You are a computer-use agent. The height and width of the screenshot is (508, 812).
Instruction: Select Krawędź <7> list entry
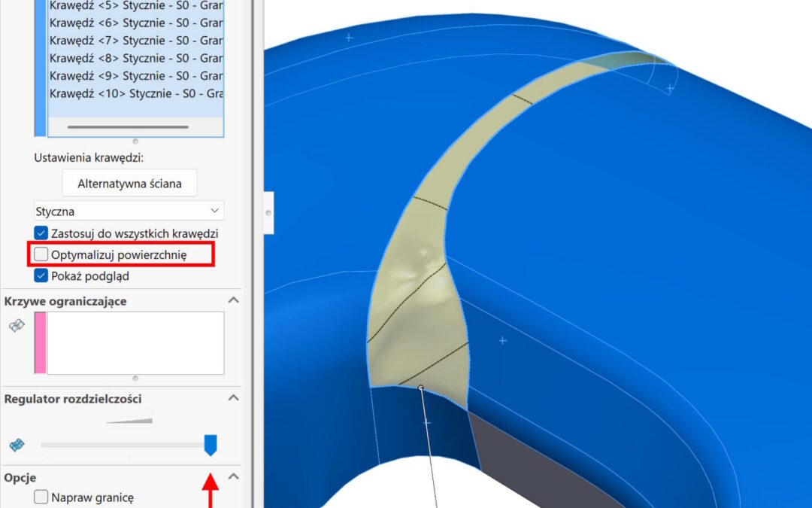click(x=135, y=41)
